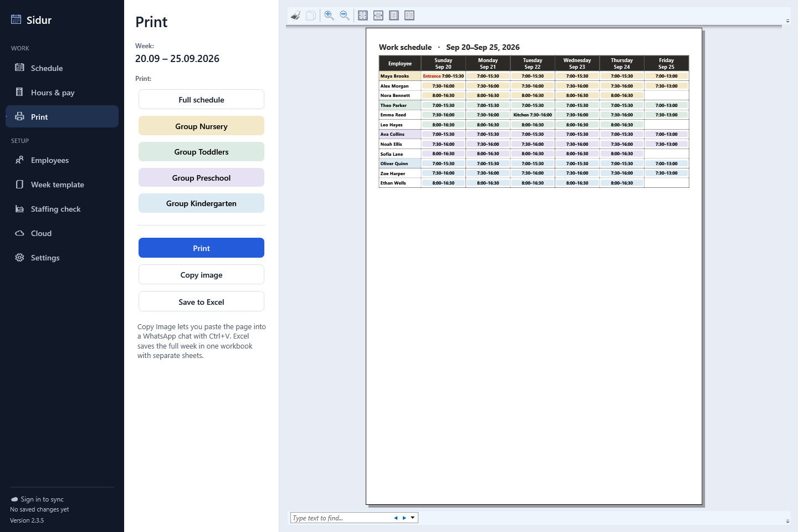
Task: Click Save to Excel
Action: (x=201, y=301)
